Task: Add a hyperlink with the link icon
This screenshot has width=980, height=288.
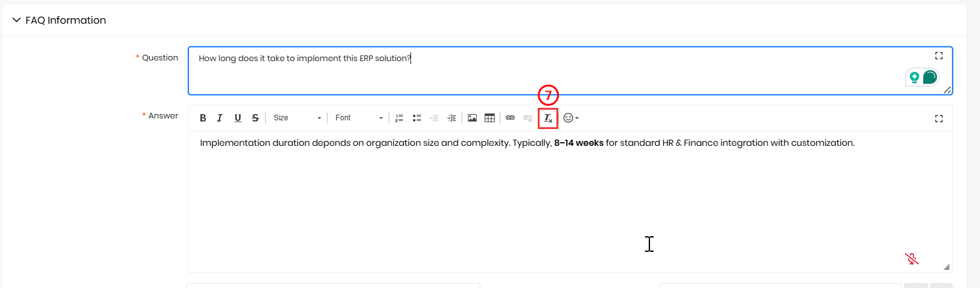Action: point(510,118)
